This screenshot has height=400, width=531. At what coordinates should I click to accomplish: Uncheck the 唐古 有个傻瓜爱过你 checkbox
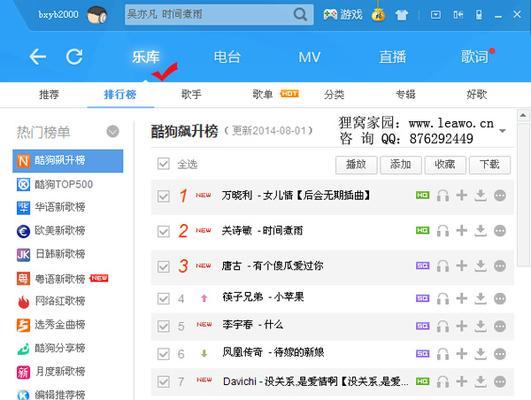coord(163,267)
